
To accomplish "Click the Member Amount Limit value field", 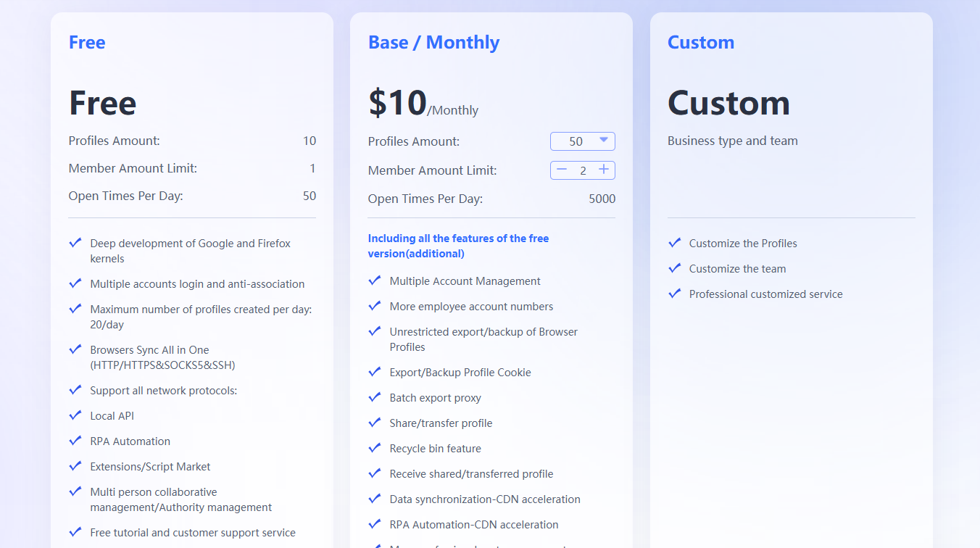I will [583, 170].
